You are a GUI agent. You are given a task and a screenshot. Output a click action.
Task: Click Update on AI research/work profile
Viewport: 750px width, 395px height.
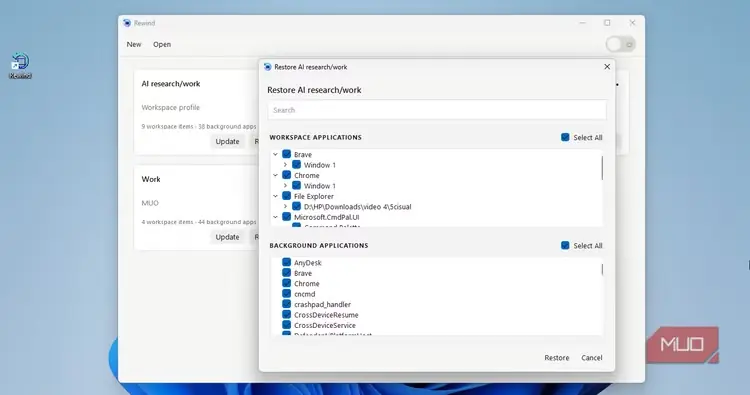click(x=227, y=142)
